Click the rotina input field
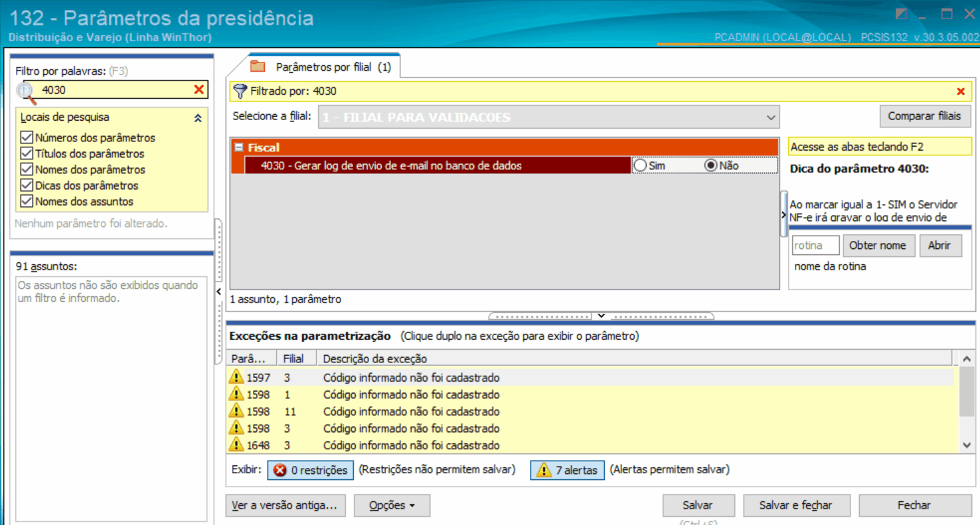The width and height of the screenshot is (980, 525). coord(815,246)
